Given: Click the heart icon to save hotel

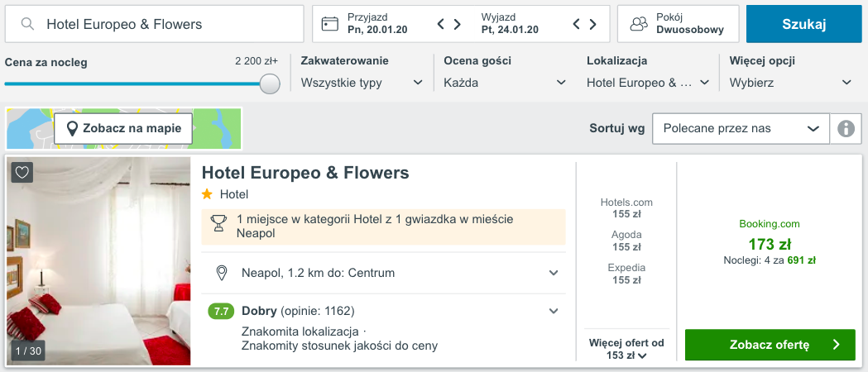Looking at the screenshot, I should coord(22,173).
